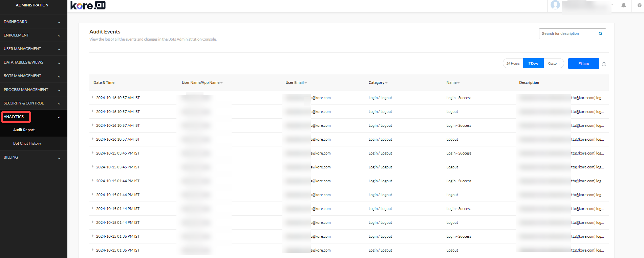The width and height of the screenshot is (644, 258).
Task: Open the Category column filter dropdown
Action: (386, 83)
